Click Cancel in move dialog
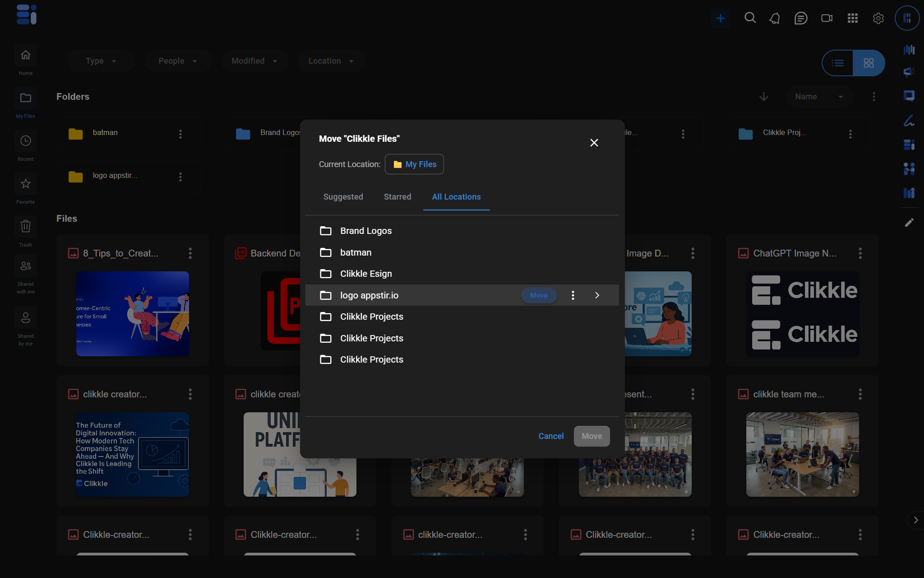 click(x=551, y=436)
